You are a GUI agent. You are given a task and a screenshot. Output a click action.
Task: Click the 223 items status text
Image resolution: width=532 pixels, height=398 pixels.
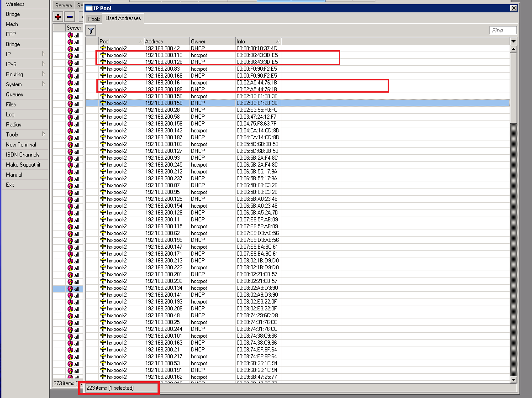click(x=110, y=388)
